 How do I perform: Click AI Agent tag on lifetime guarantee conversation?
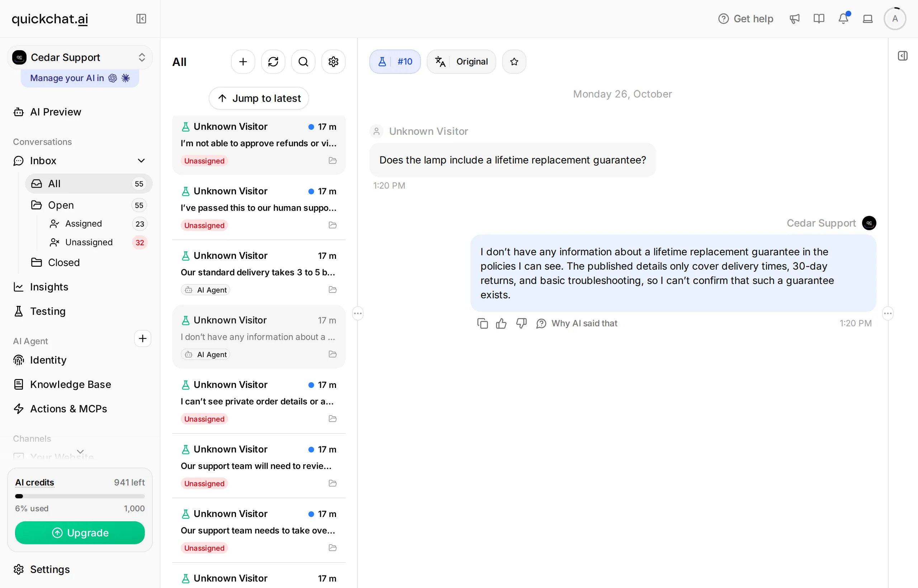coord(205,354)
